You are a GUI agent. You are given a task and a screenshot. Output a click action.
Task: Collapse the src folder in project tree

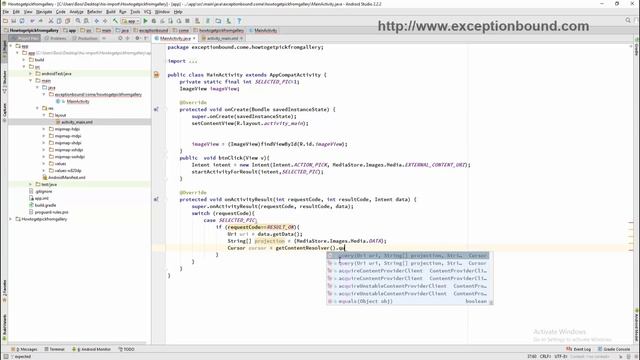24,67
